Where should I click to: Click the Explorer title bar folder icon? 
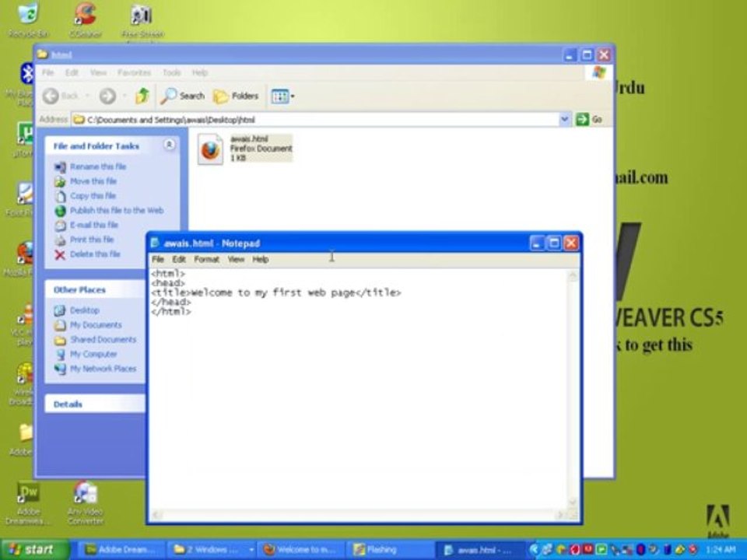[42, 54]
